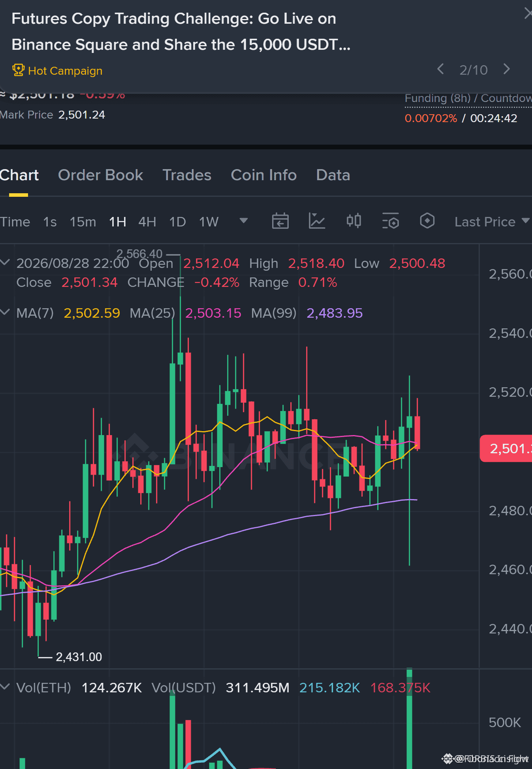Image resolution: width=532 pixels, height=769 pixels.
Task: Switch to the Order Book tab
Action: 100,175
